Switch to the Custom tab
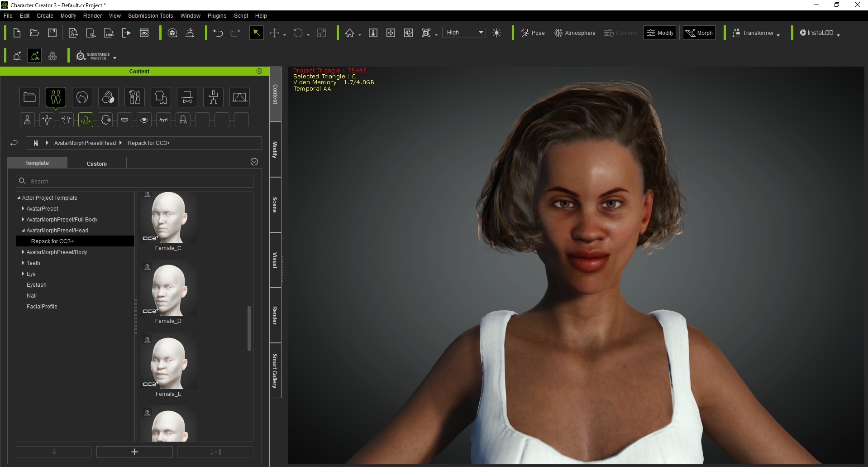 97,164
